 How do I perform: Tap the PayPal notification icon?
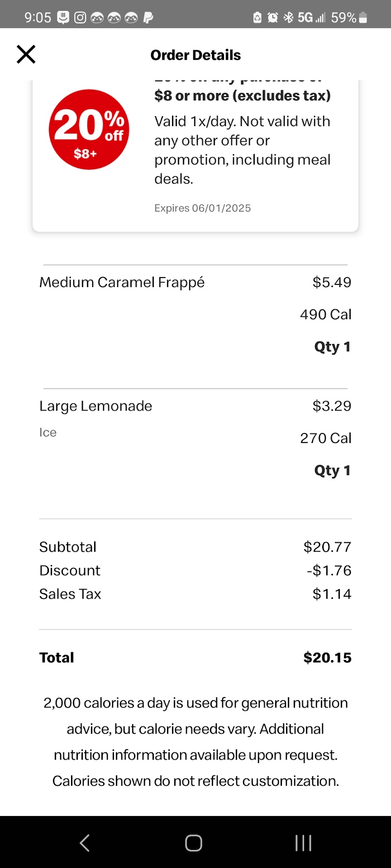click(x=148, y=18)
